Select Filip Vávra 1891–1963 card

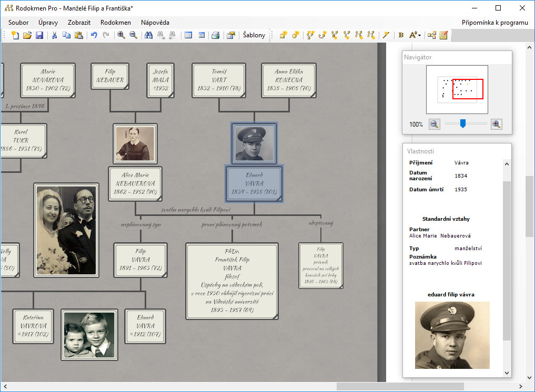[140, 260]
